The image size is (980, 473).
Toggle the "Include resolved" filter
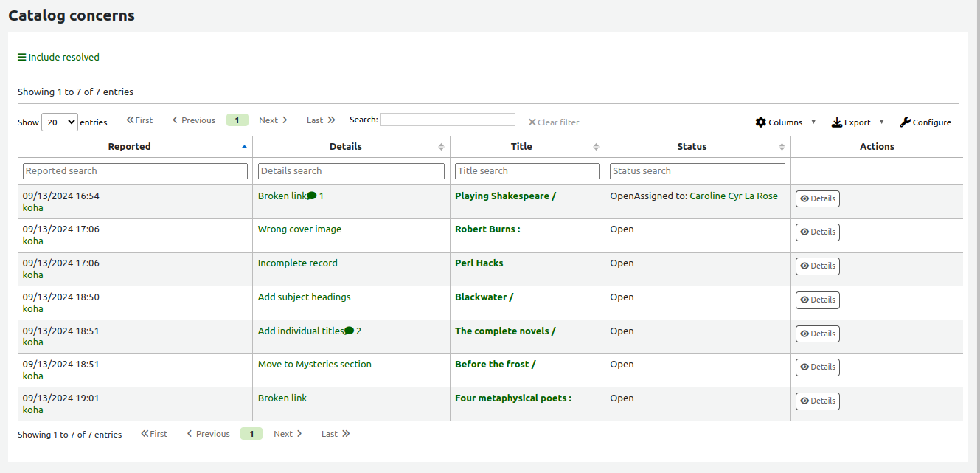click(x=63, y=57)
